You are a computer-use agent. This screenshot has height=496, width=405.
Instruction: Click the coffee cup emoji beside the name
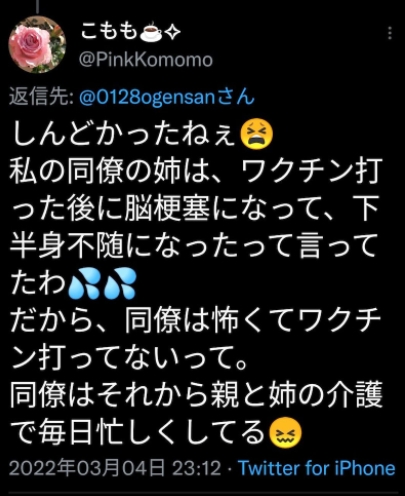click(151, 33)
